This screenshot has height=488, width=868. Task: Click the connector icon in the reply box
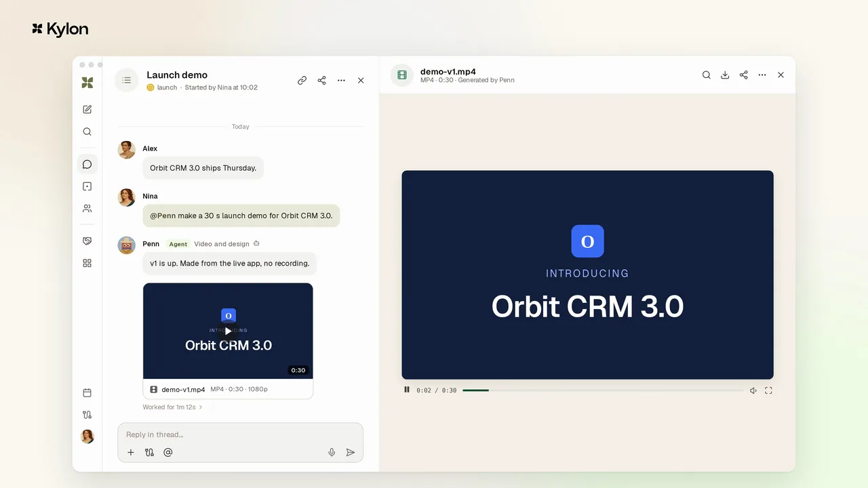[149, 452]
